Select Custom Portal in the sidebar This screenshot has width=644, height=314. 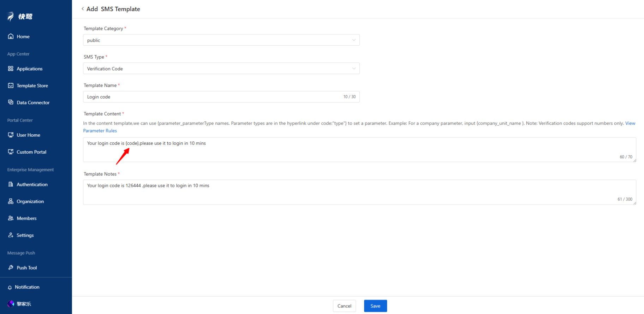point(31,152)
